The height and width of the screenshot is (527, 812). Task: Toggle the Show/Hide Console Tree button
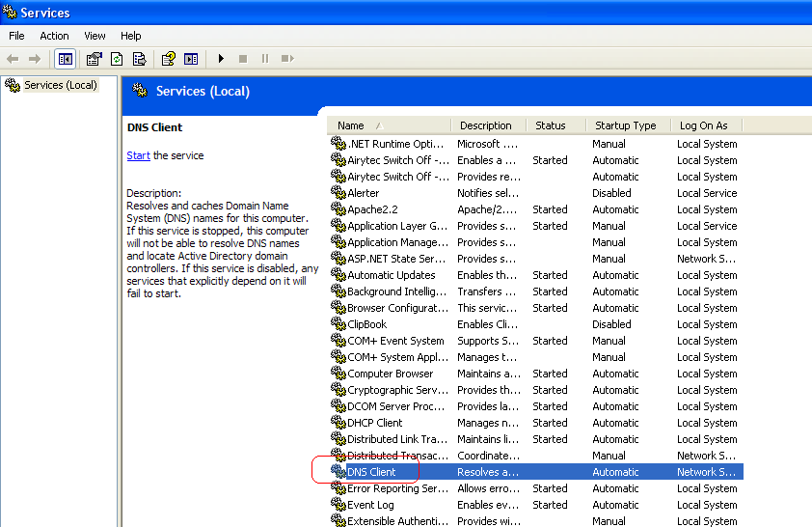[66, 59]
